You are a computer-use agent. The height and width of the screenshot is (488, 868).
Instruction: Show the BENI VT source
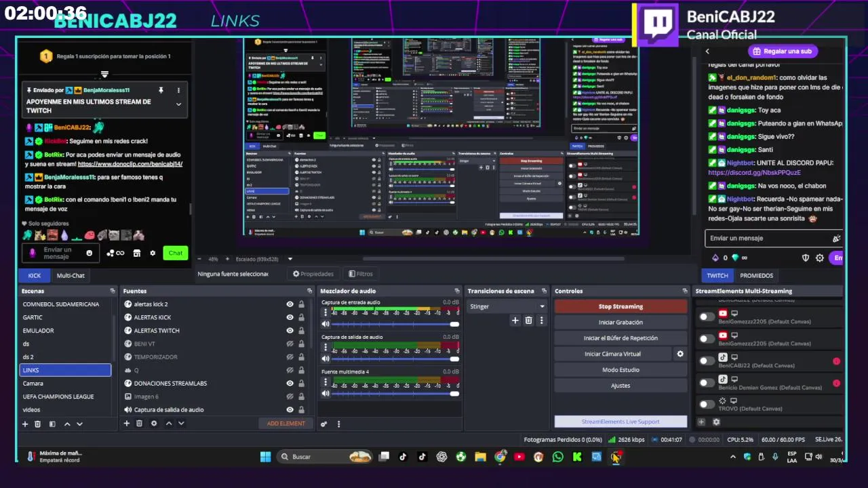pyautogui.click(x=290, y=344)
